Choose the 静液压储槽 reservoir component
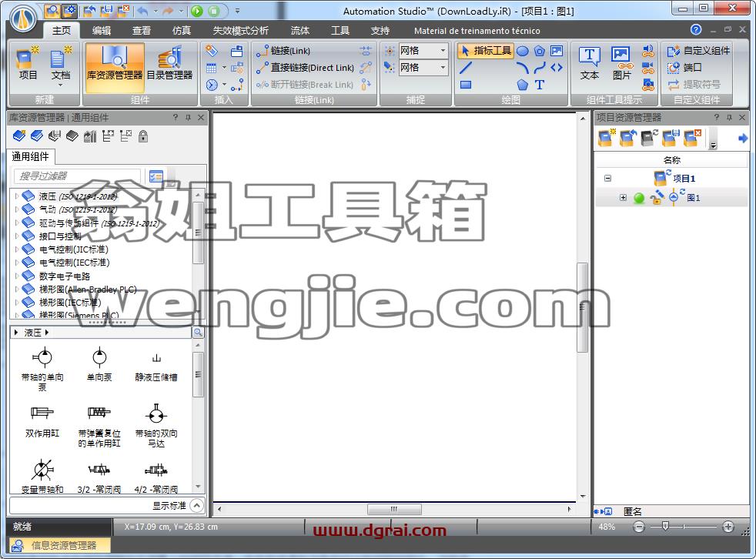Viewport: 756px width, 559px height. pos(156,368)
